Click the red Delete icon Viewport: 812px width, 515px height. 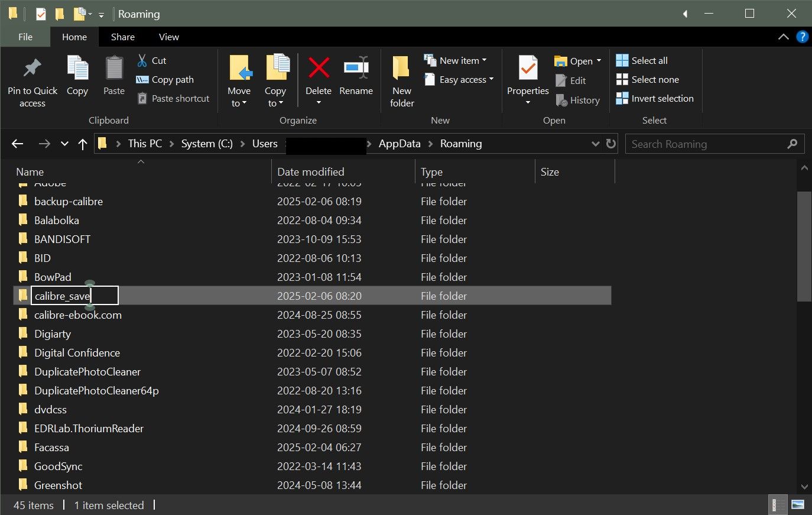tap(319, 67)
